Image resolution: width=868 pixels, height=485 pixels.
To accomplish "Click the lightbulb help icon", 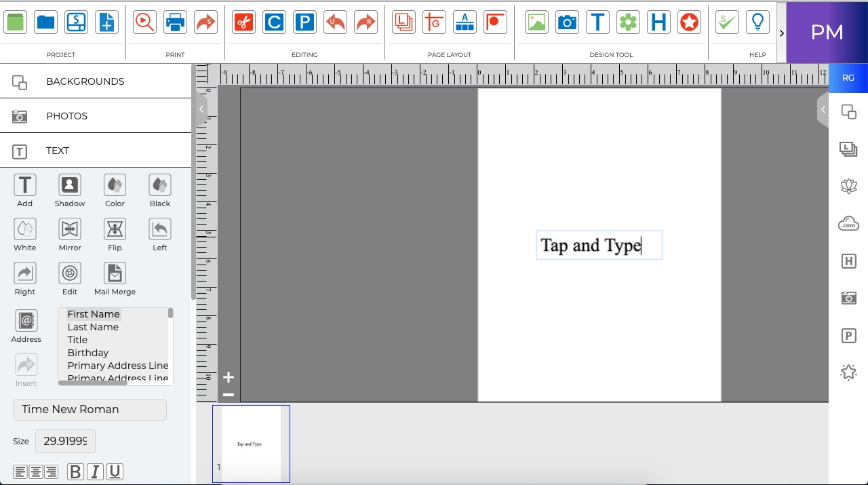I will (757, 22).
